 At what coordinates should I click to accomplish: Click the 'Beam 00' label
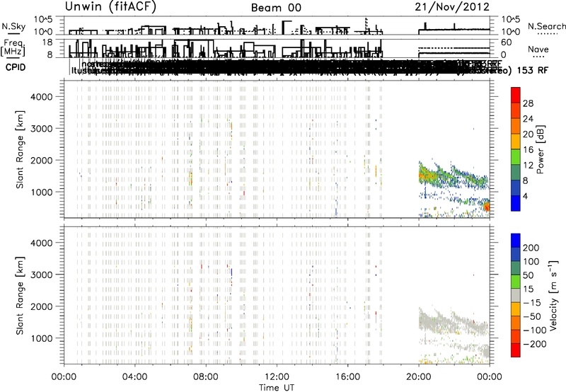click(276, 8)
